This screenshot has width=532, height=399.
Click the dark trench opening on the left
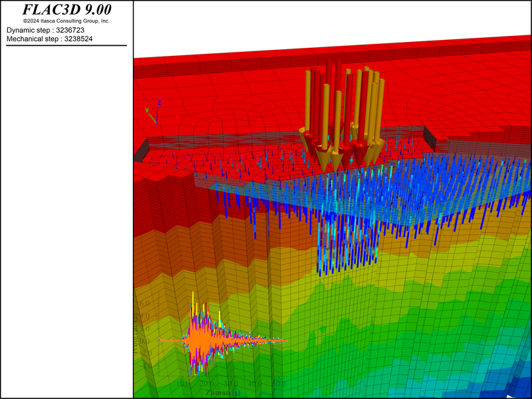click(141, 152)
